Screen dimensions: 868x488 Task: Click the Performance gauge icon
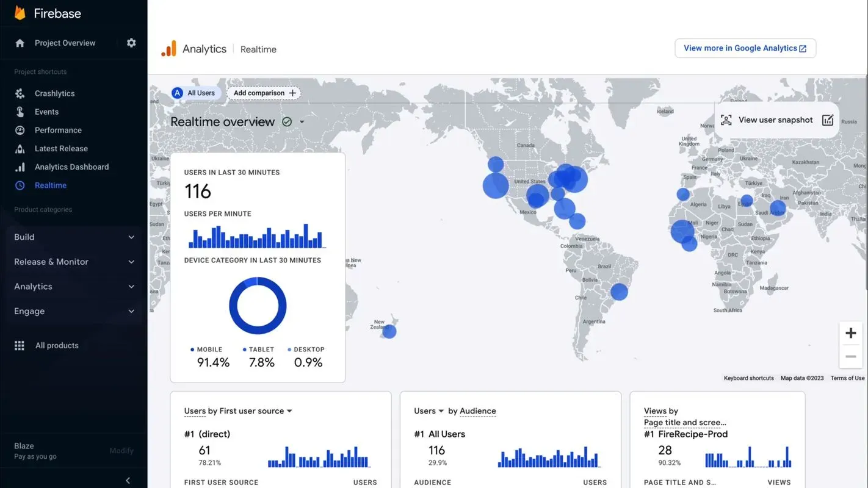tap(20, 130)
